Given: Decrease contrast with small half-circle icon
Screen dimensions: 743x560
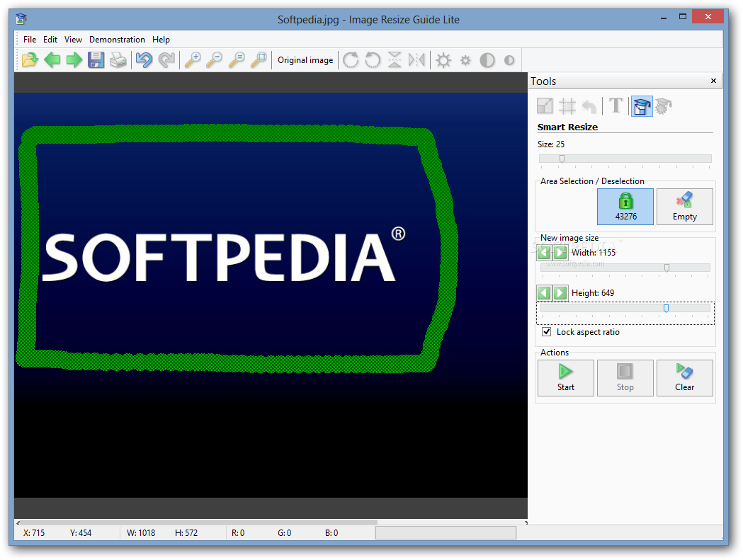Looking at the screenshot, I should (x=509, y=60).
